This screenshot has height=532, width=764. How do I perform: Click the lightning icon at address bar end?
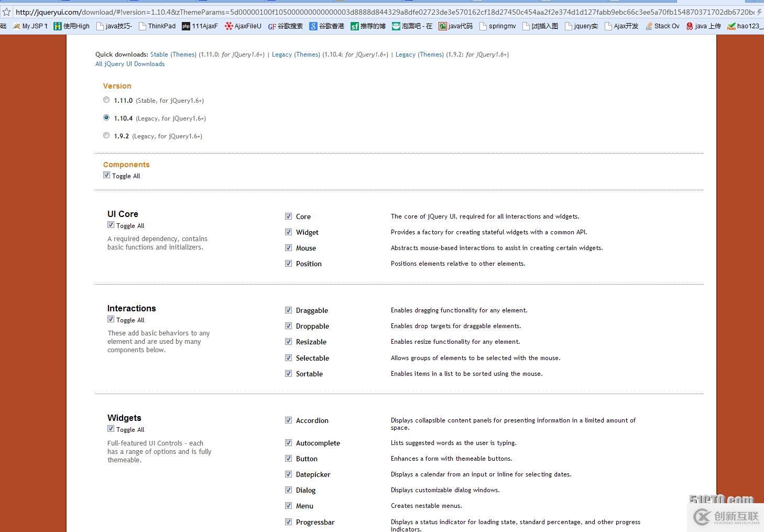pyautogui.click(x=759, y=12)
